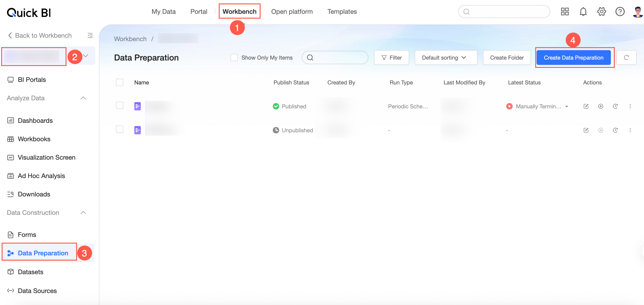Click the notification bell icon
Screen dimensions: 644x305
point(583,12)
